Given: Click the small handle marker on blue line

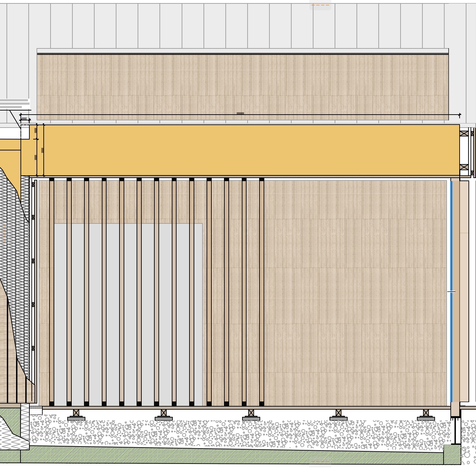Looking at the screenshot, I should click(451, 292).
